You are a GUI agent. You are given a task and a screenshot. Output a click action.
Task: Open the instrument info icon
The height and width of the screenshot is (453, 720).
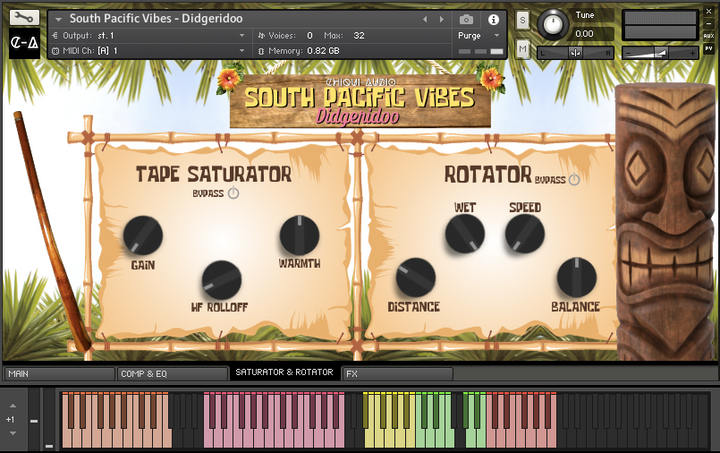click(494, 19)
